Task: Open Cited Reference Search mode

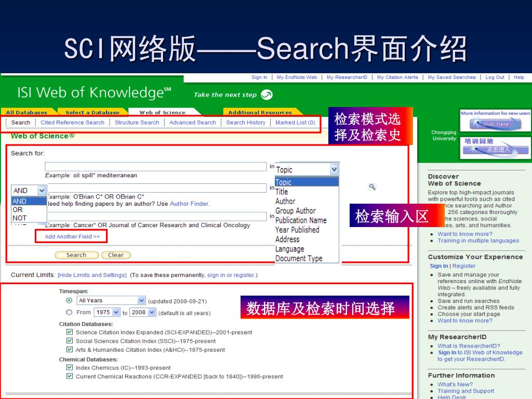Action: 73,123
